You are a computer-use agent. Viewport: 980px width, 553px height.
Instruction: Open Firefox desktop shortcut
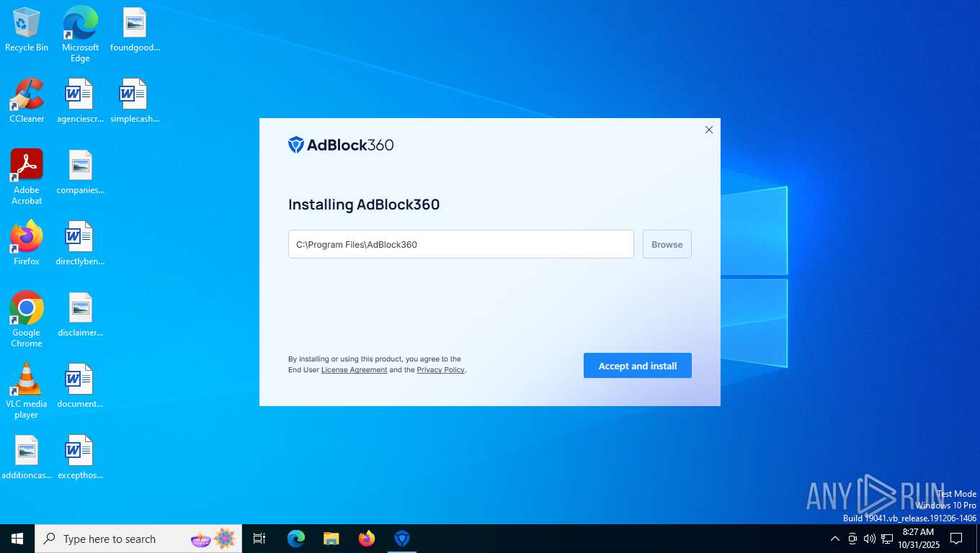(x=27, y=243)
